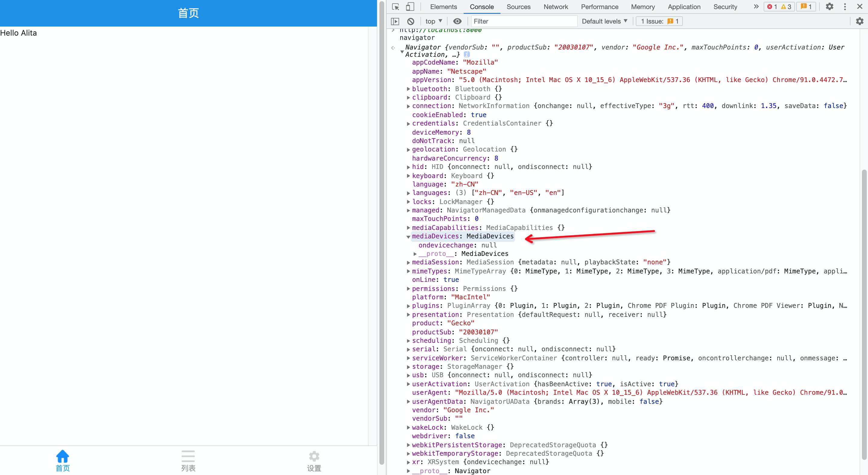Switch to the Sources tab
Image resolution: width=868 pixels, height=475 pixels.
click(518, 7)
